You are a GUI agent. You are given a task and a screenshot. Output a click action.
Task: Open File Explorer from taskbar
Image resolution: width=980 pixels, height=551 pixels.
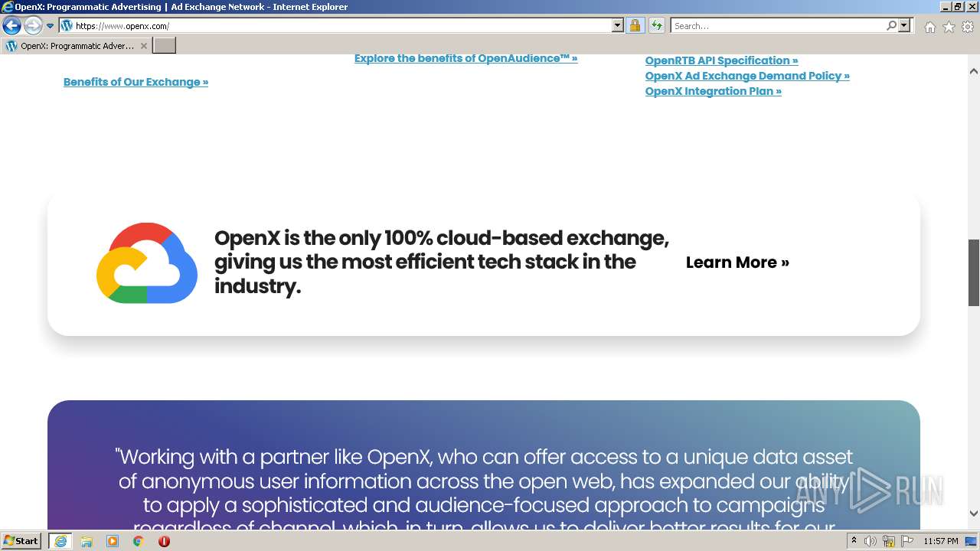tap(87, 541)
